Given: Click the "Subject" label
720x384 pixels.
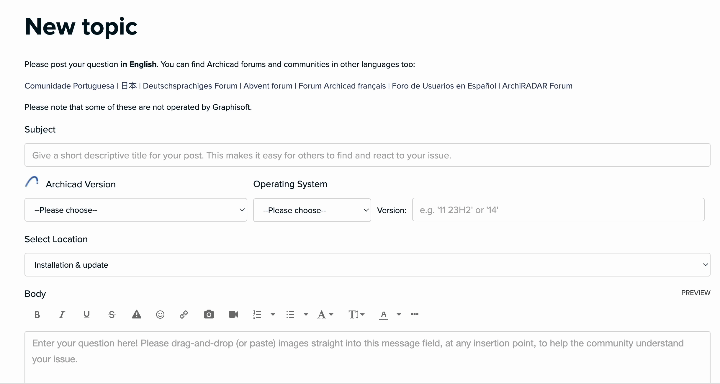Looking at the screenshot, I should point(40,130).
